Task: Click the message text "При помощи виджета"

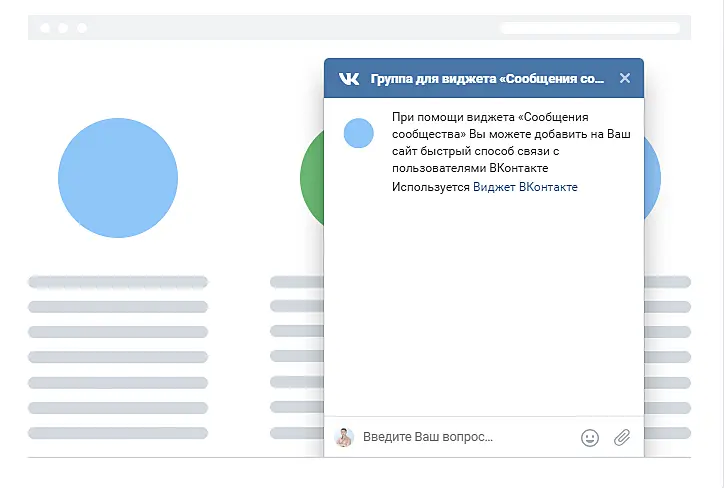Action: click(x=452, y=117)
